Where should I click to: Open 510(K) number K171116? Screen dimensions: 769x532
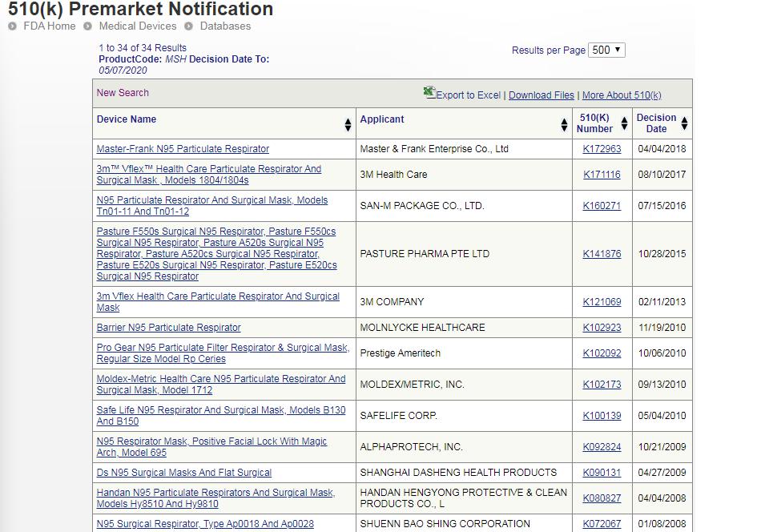coord(601,175)
